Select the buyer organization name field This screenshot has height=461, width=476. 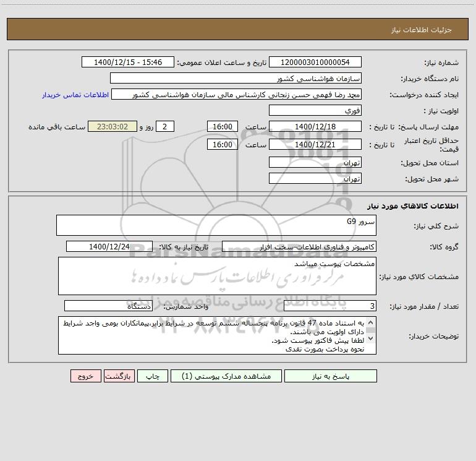(236, 78)
